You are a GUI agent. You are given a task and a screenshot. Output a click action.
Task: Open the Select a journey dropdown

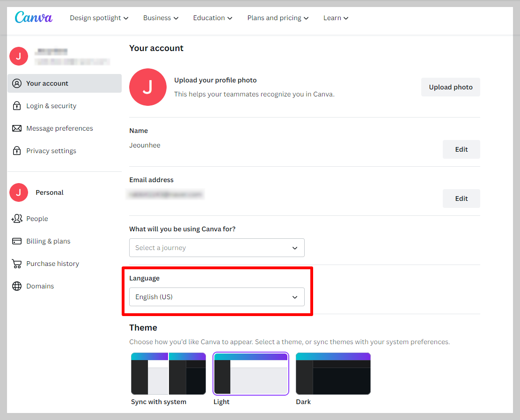[217, 248]
